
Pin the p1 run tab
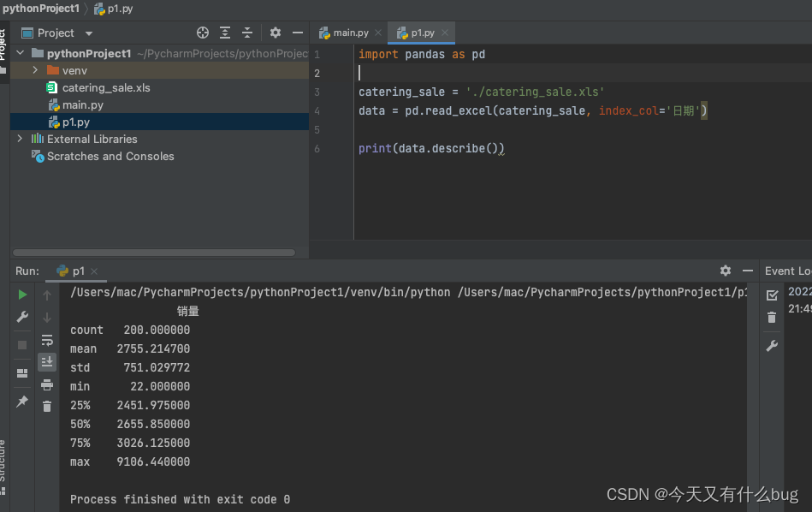pos(22,402)
